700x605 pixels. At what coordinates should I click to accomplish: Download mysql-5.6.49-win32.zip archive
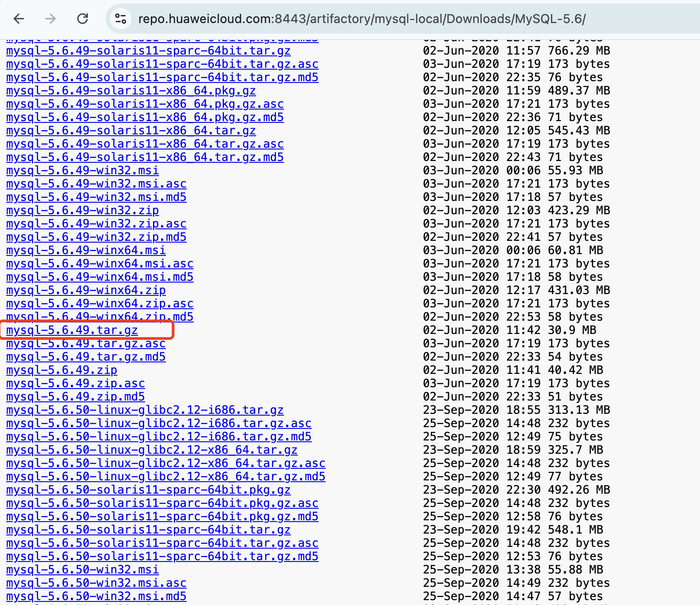click(x=82, y=210)
